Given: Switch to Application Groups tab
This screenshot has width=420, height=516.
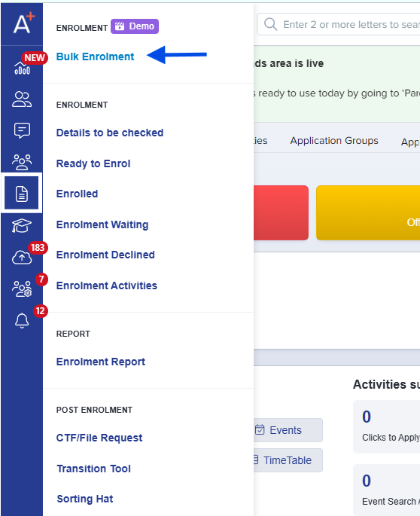Looking at the screenshot, I should (x=334, y=141).
